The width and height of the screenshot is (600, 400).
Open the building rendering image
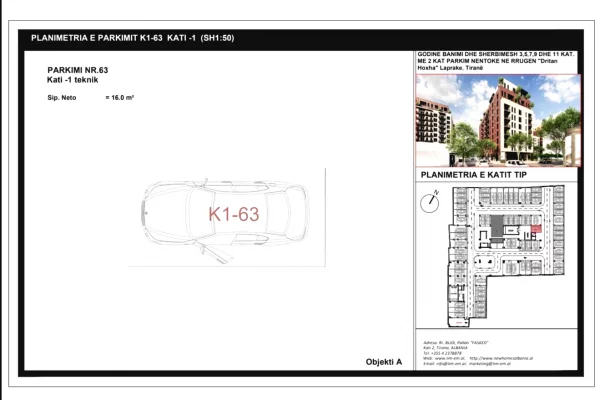click(497, 118)
